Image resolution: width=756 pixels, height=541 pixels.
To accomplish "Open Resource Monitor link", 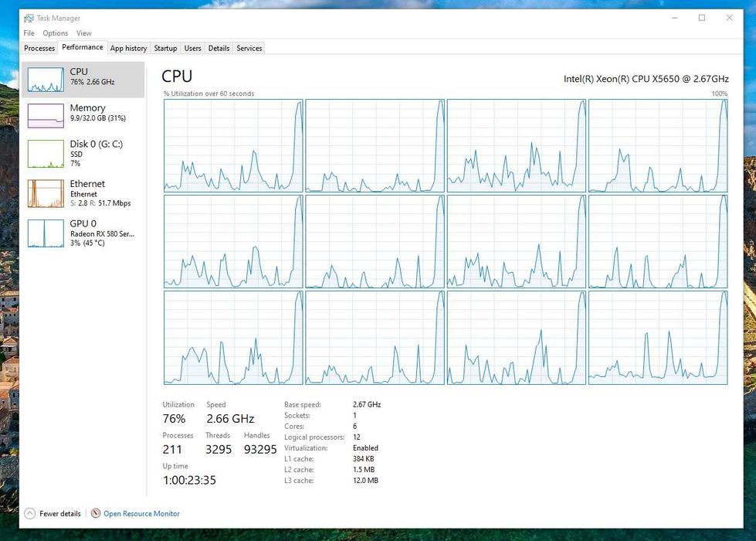I will pyautogui.click(x=141, y=513).
